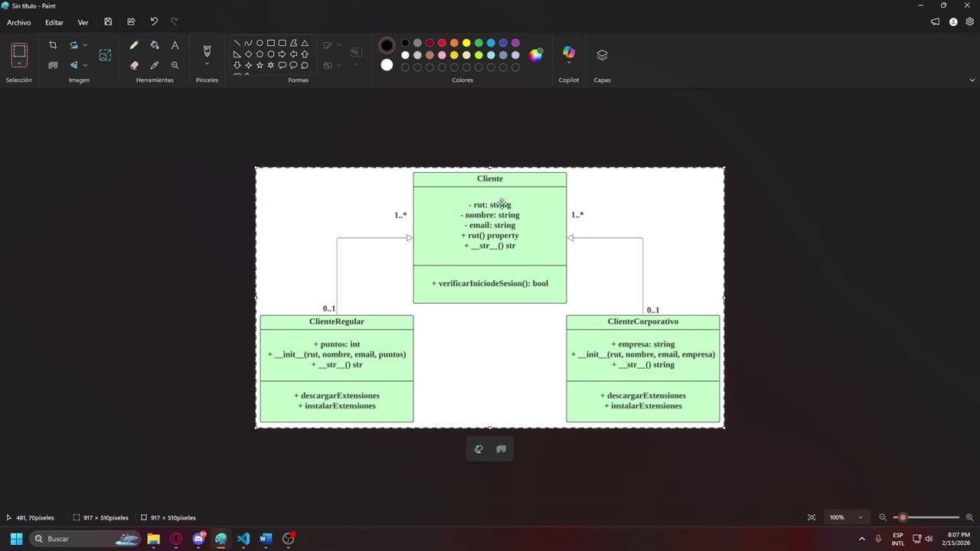Open Windows Start menu
980x551 pixels.
click(x=16, y=539)
